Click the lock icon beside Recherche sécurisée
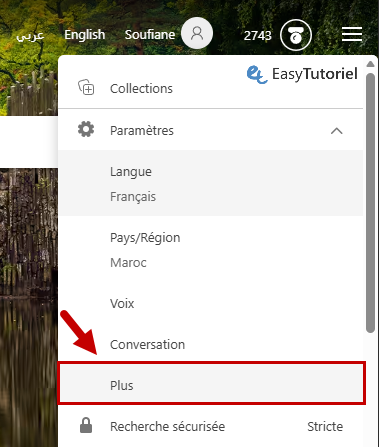The image size is (379, 447). [86, 426]
